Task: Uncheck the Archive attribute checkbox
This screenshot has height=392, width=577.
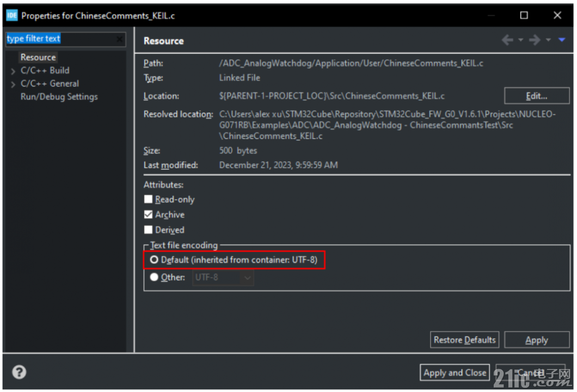Action: click(148, 214)
